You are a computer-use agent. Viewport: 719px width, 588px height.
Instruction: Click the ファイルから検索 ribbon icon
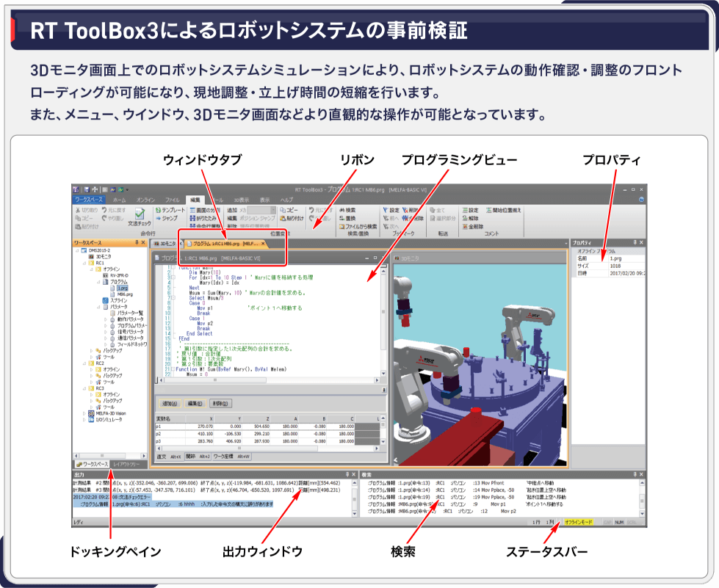coord(342,226)
